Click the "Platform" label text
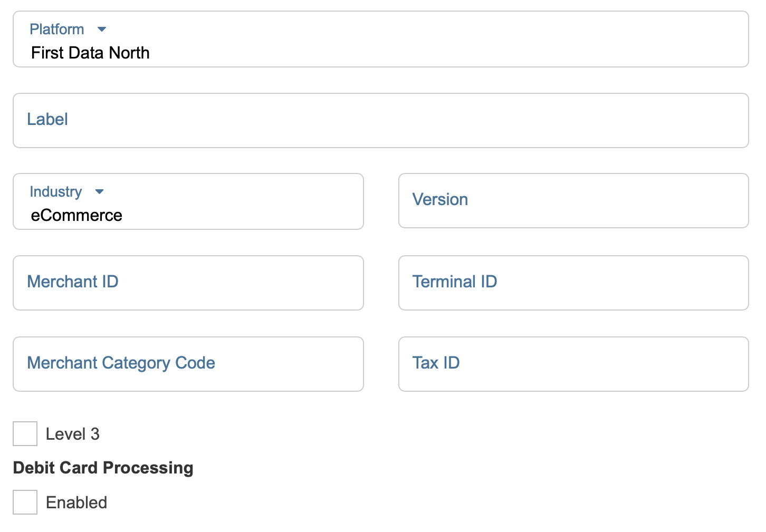 [x=57, y=30]
